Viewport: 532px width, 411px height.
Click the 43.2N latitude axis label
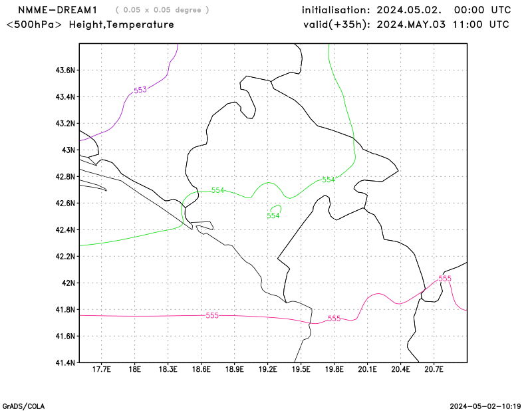click(65, 124)
